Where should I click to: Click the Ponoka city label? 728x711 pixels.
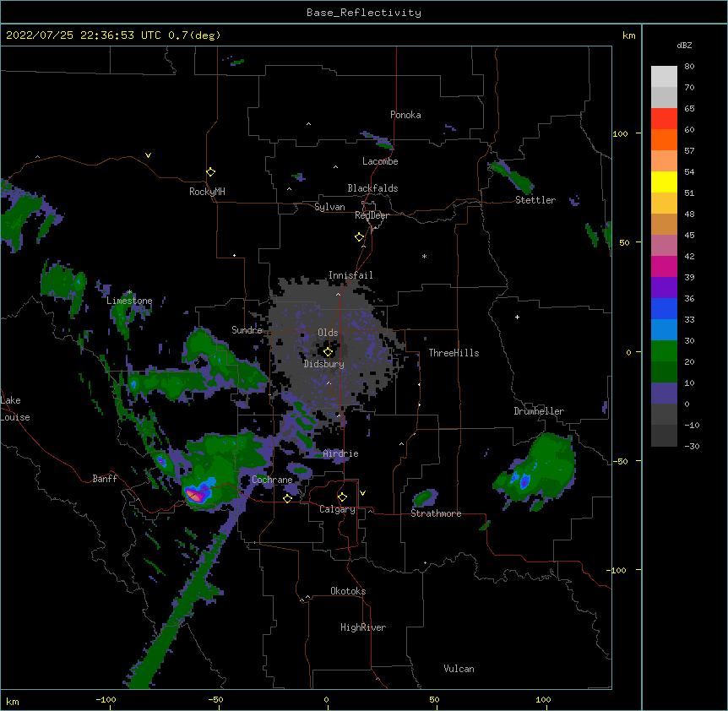tap(405, 115)
